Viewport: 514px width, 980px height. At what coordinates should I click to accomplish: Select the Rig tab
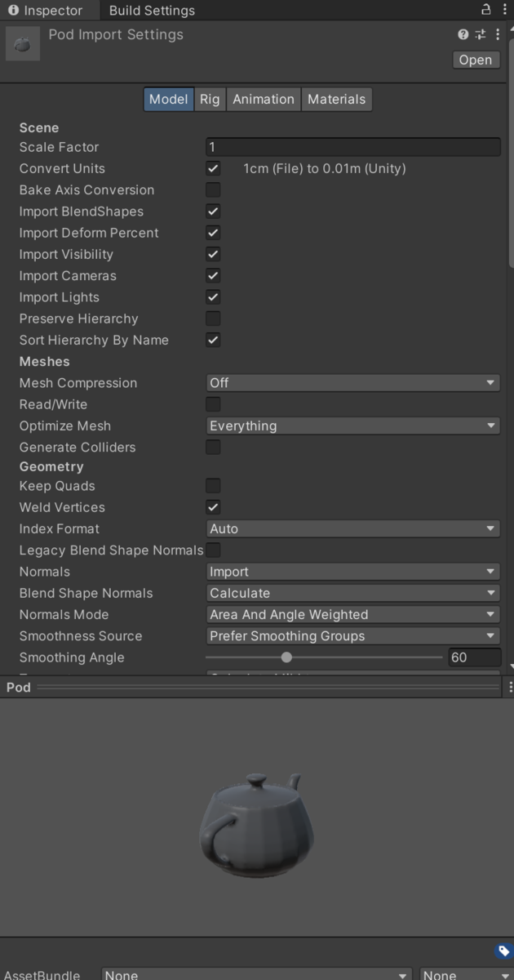click(x=209, y=99)
